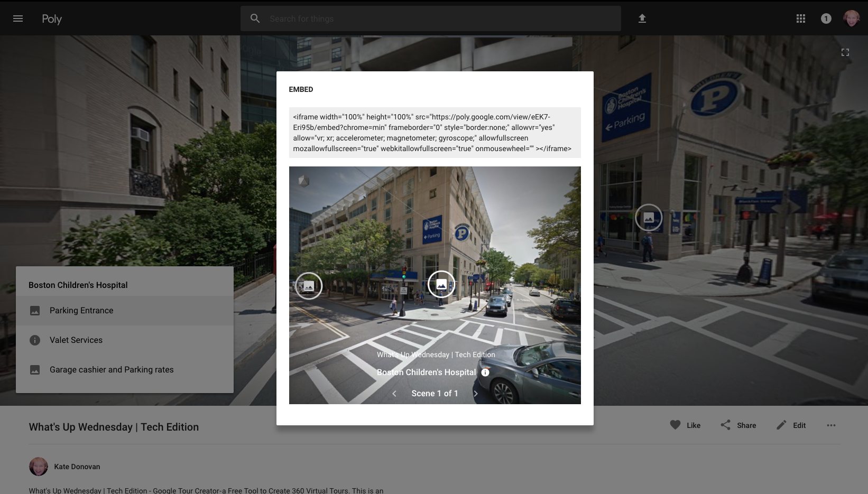Click the Poly logo link
This screenshot has width=868, height=494.
[52, 19]
